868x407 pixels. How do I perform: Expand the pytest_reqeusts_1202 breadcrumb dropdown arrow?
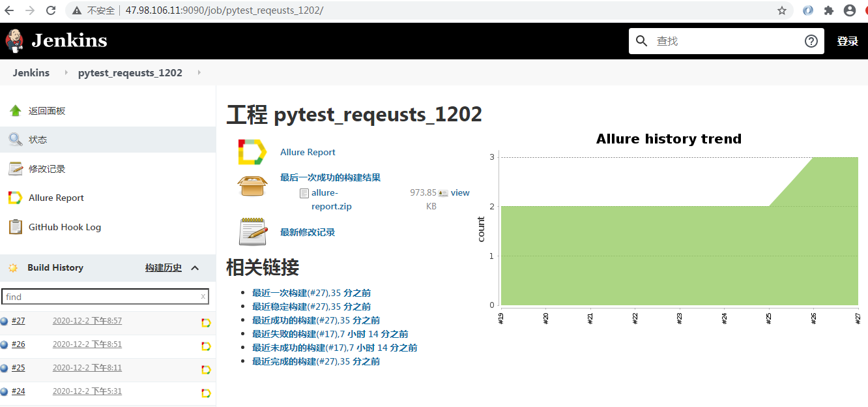pyautogui.click(x=199, y=72)
